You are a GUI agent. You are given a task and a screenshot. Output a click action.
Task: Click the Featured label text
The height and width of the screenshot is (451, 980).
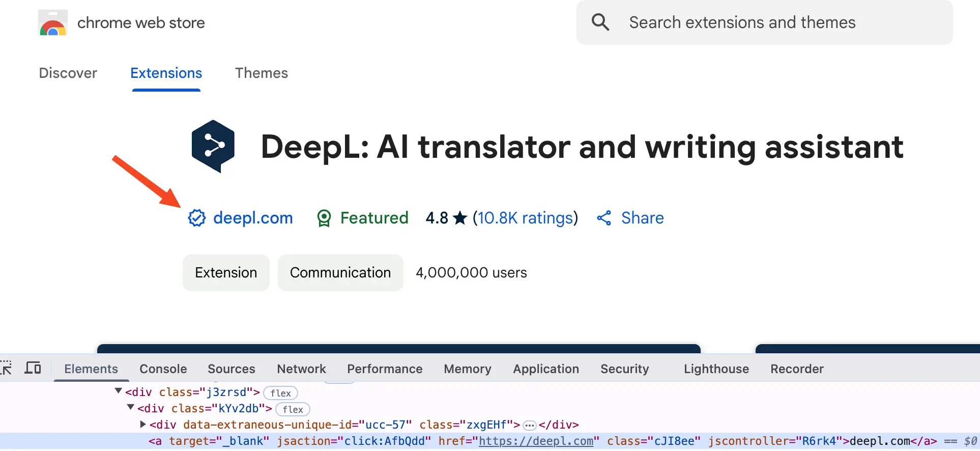point(374,218)
